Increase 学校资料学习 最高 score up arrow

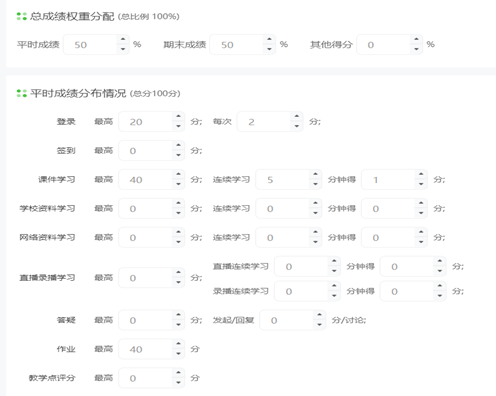178,204
